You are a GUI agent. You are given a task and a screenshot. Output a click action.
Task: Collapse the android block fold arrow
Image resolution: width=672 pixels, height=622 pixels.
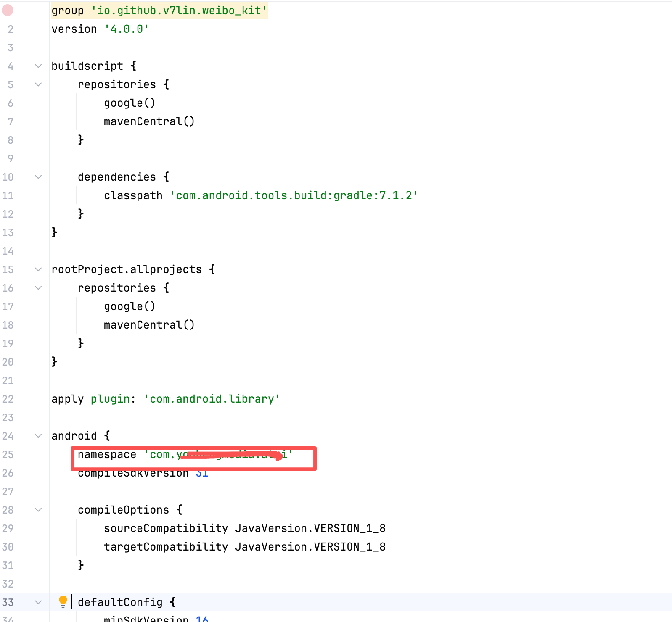tap(38, 436)
